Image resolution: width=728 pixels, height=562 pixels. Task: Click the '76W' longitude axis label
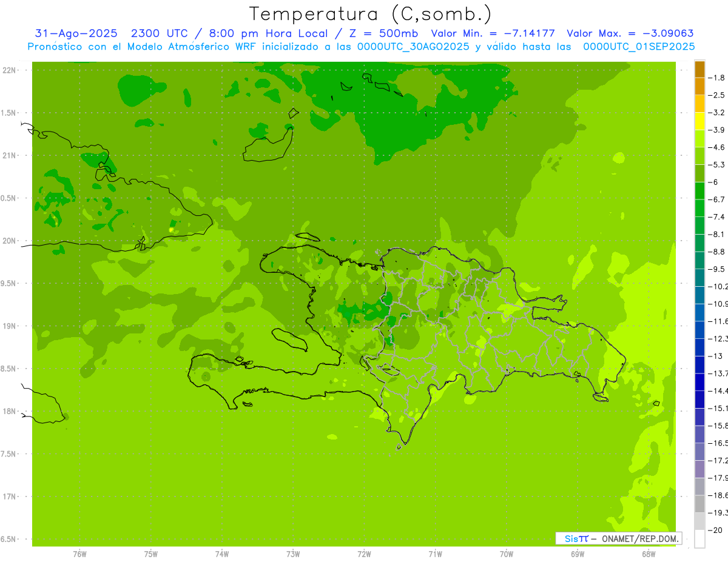click(x=79, y=554)
